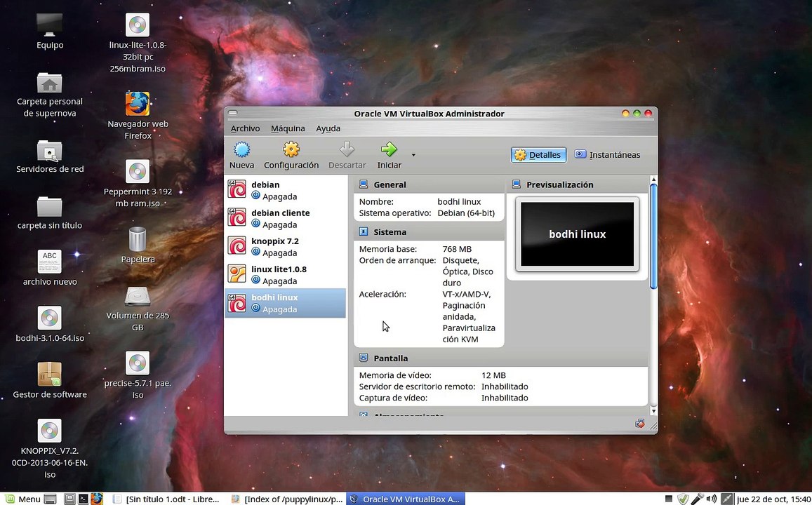Click the scrollbar up arrow in details pane
This screenshot has height=505, width=812.
pyautogui.click(x=653, y=180)
